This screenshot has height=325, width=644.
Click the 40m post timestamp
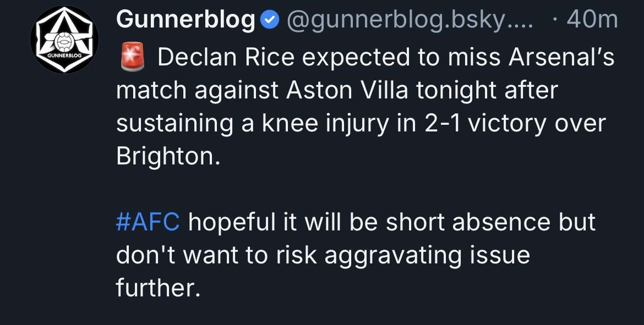coord(592,20)
